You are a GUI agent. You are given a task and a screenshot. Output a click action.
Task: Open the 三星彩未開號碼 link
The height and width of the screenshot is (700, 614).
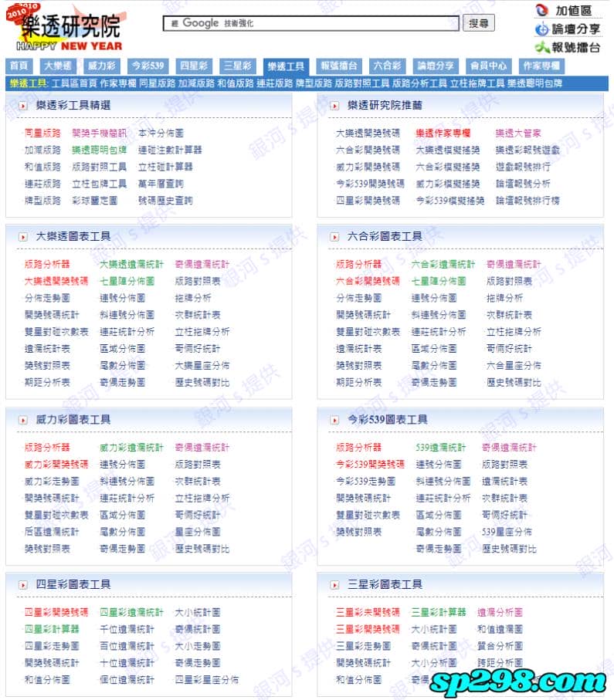pyautogui.click(x=368, y=612)
